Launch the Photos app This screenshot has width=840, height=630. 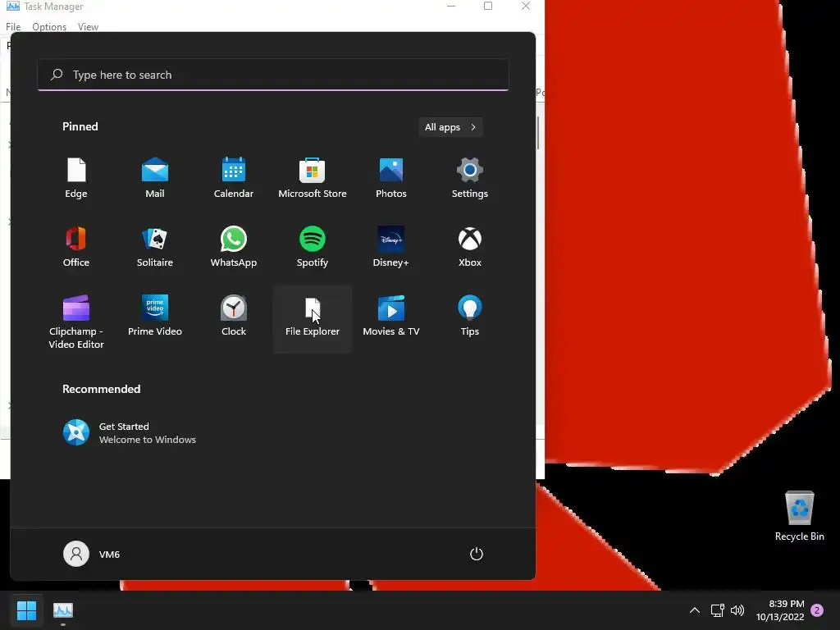(391, 178)
